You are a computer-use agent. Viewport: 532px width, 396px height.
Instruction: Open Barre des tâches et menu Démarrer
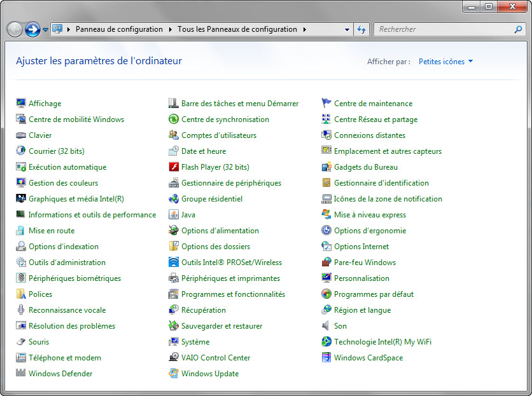[x=240, y=104]
